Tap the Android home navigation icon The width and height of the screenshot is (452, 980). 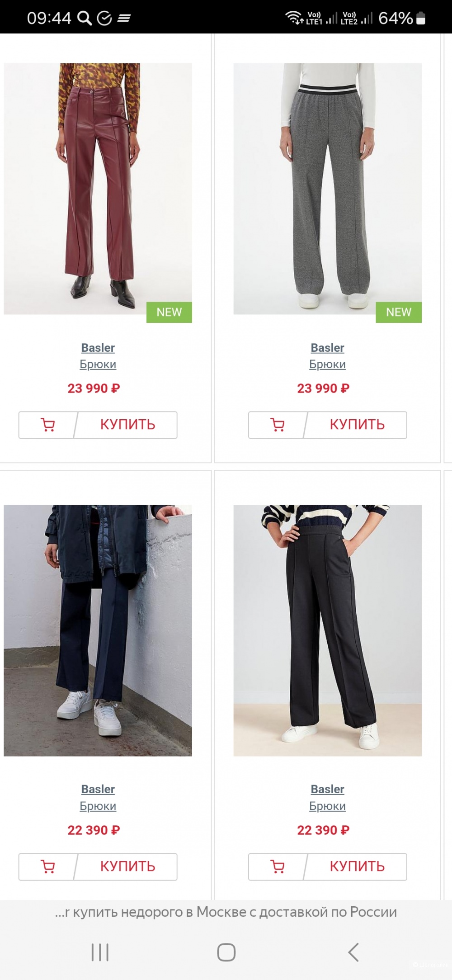[x=226, y=952]
